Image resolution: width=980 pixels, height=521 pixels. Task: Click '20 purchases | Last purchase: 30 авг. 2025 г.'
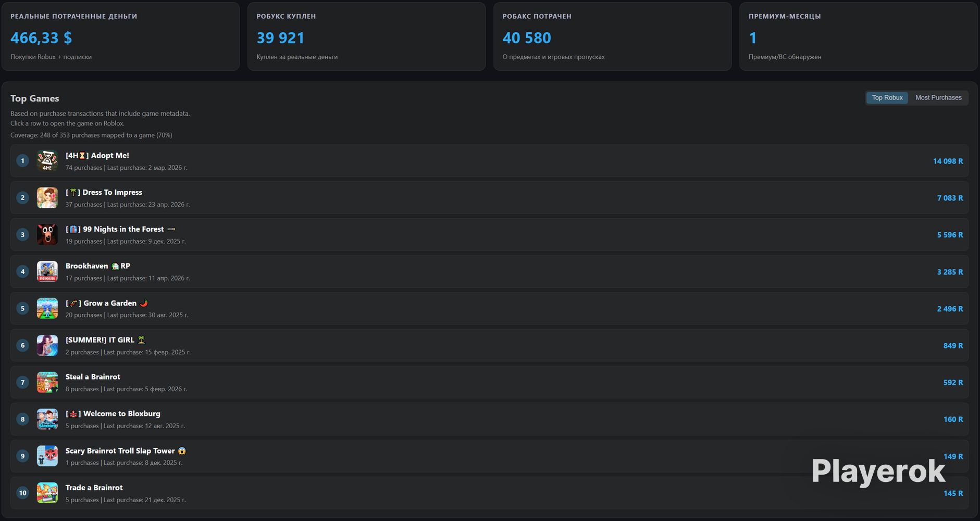(127, 315)
